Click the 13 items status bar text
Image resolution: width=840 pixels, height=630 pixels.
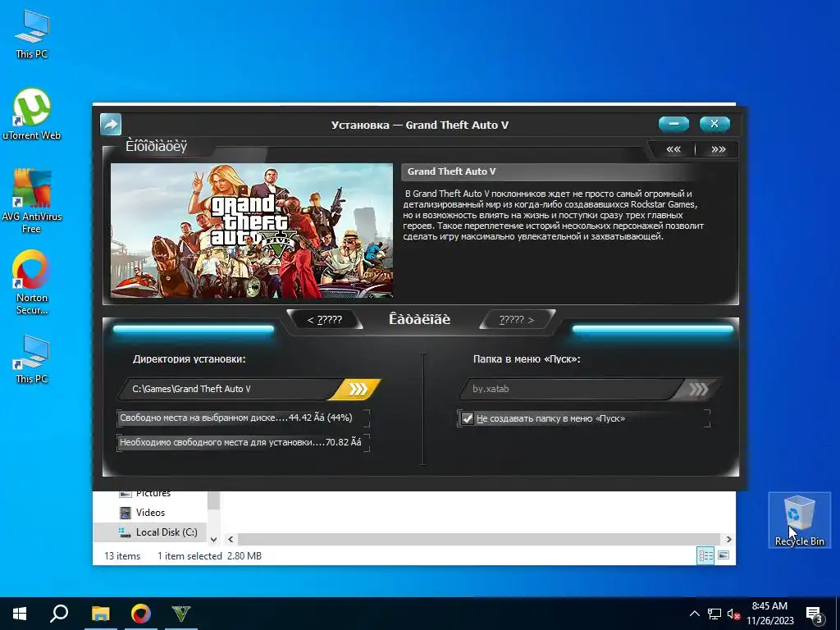tap(122, 556)
